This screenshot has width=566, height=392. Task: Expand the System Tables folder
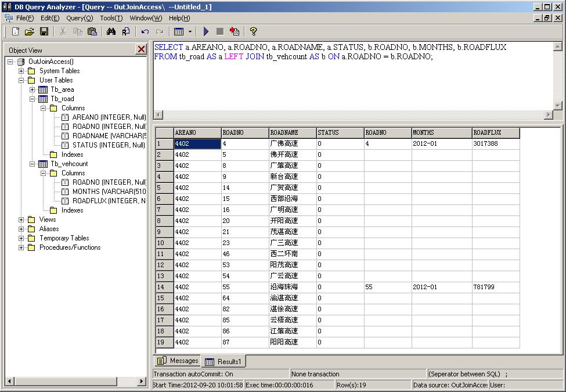pyautogui.click(x=21, y=71)
